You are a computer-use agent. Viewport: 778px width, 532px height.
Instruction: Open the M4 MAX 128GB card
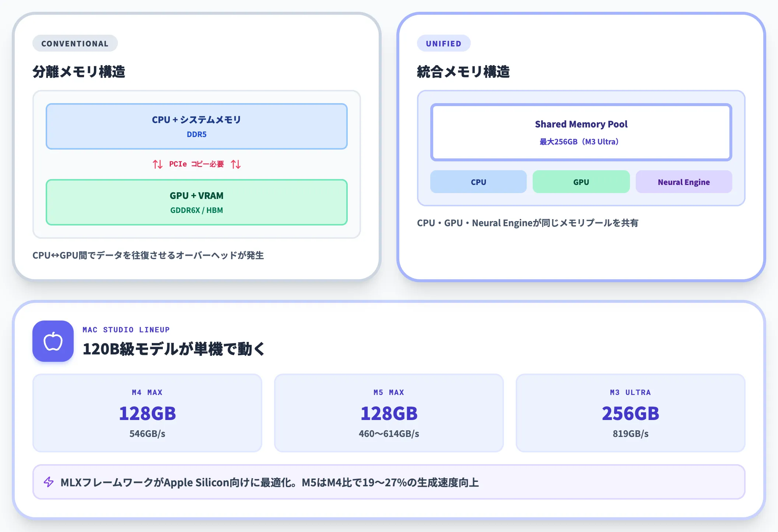pos(147,413)
